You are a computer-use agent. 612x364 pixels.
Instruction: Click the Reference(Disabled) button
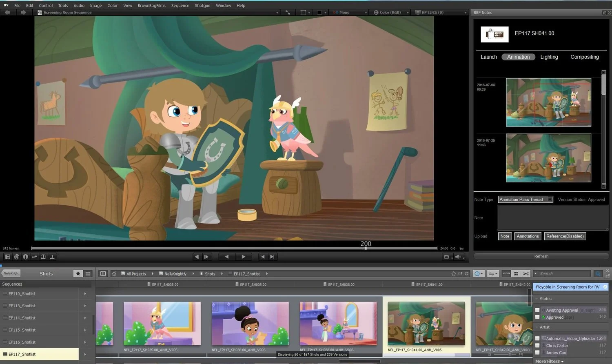click(565, 236)
